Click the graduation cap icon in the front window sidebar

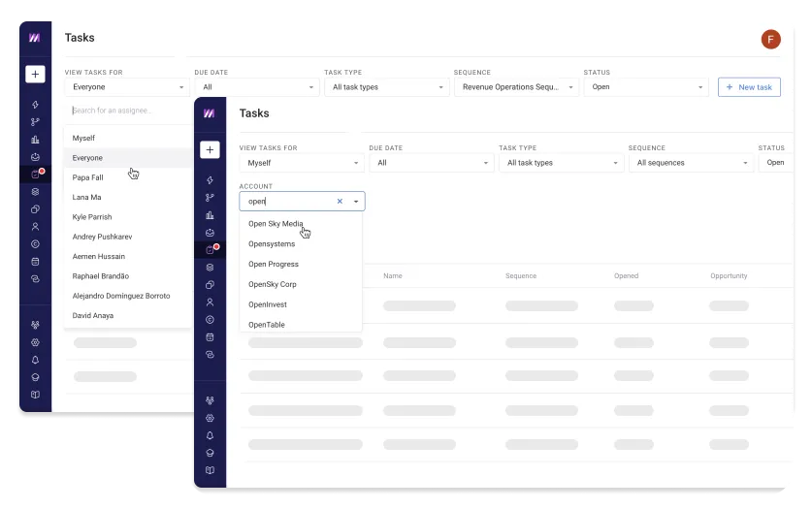point(210,453)
